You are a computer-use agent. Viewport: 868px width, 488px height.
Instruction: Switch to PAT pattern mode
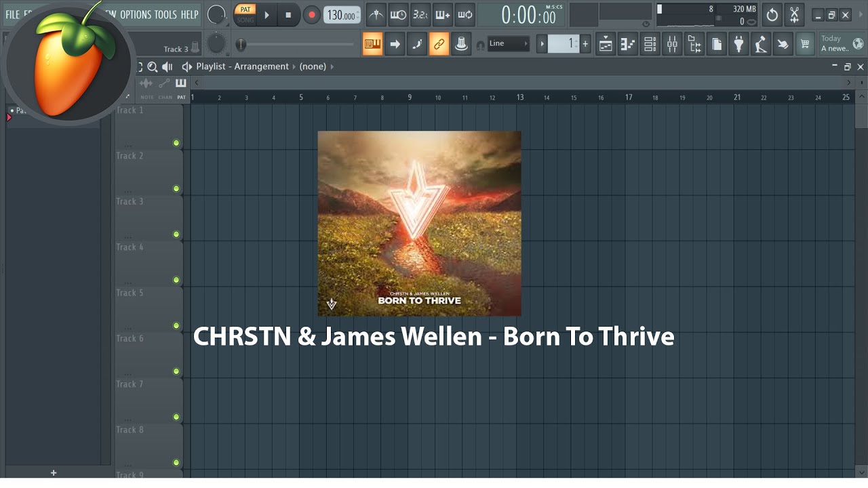pyautogui.click(x=245, y=9)
